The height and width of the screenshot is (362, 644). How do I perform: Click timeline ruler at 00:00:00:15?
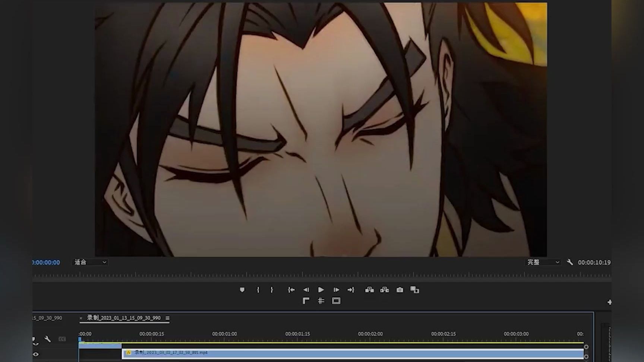(x=152, y=334)
